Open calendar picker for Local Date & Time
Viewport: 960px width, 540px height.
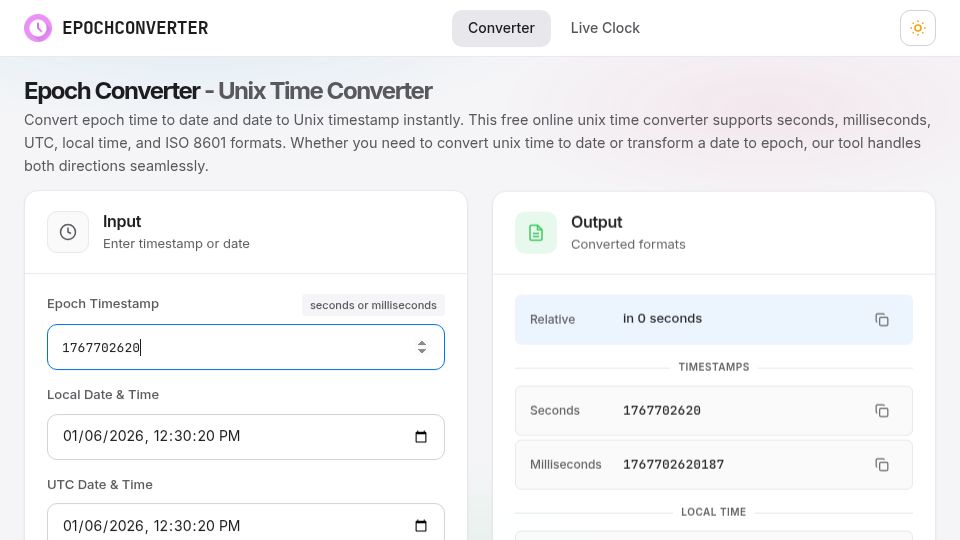coord(421,437)
